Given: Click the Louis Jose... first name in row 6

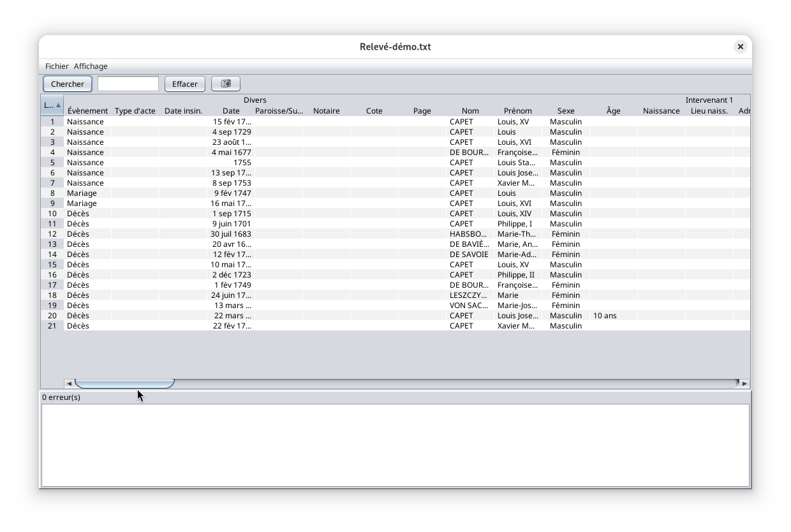Looking at the screenshot, I should 518,173.
